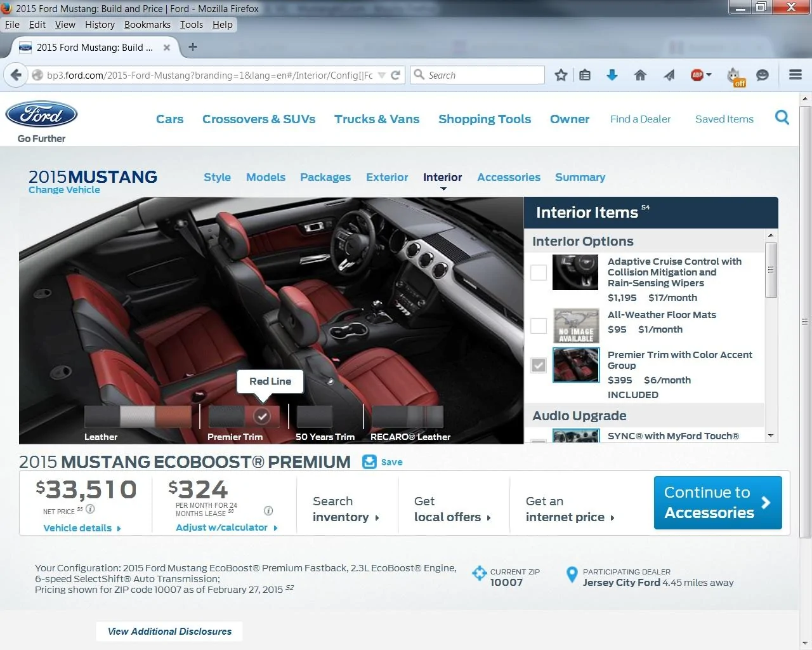This screenshot has width=812, height=650.
Task: Click Vehicle details expander link
Action: (82, 528)
